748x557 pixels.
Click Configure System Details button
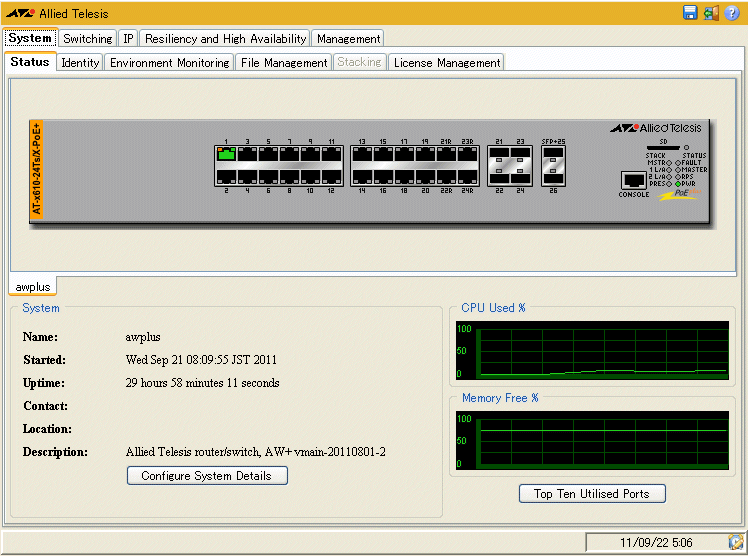click(x=207, y=475)
